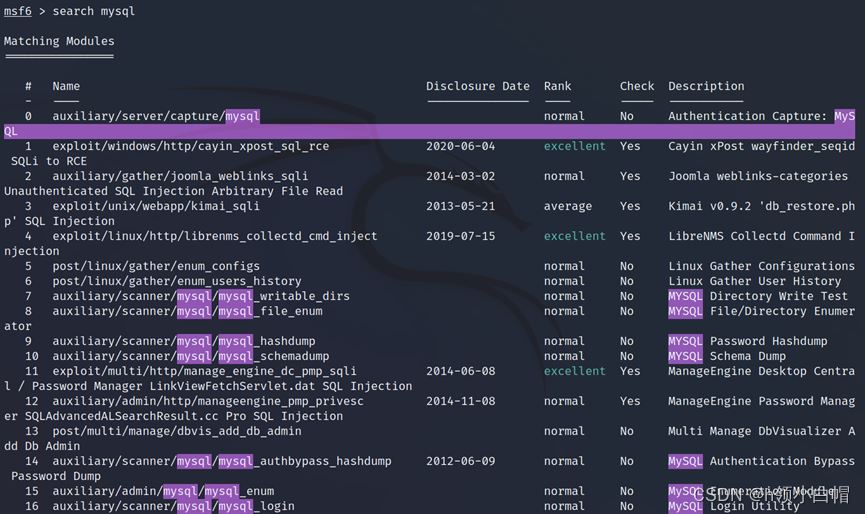Select module mysql_login scanner path
The height and width of the screenshot is (514, 865).
click(174, 506)
